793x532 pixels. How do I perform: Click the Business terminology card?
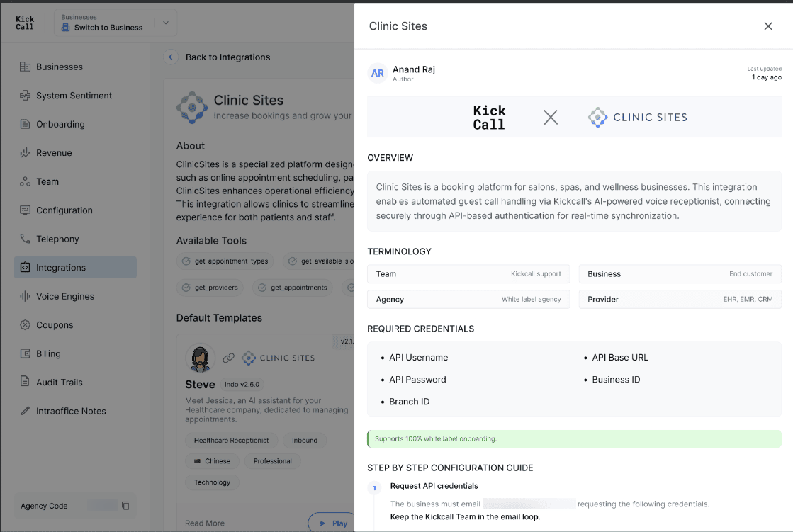click(x=680, y=274)
